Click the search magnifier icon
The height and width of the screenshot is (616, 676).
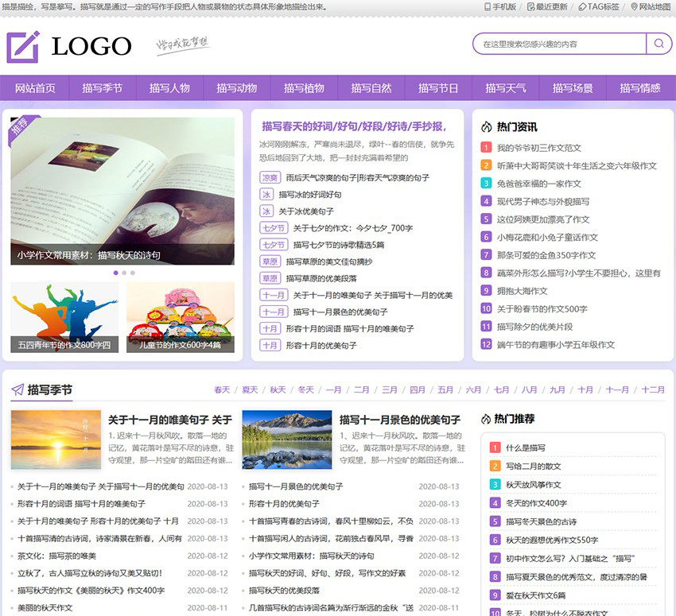pyautogui.click(x=657, y=44)
